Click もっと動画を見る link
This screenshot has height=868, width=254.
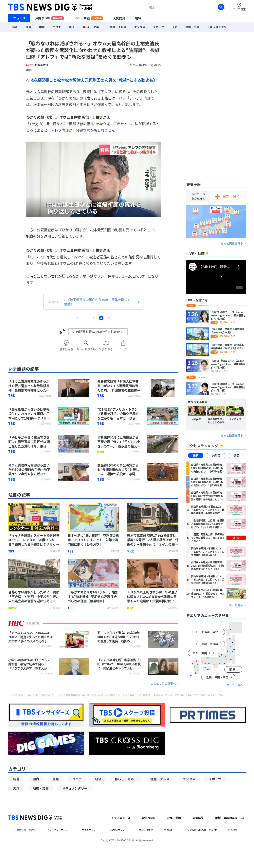tap(233, 436)
